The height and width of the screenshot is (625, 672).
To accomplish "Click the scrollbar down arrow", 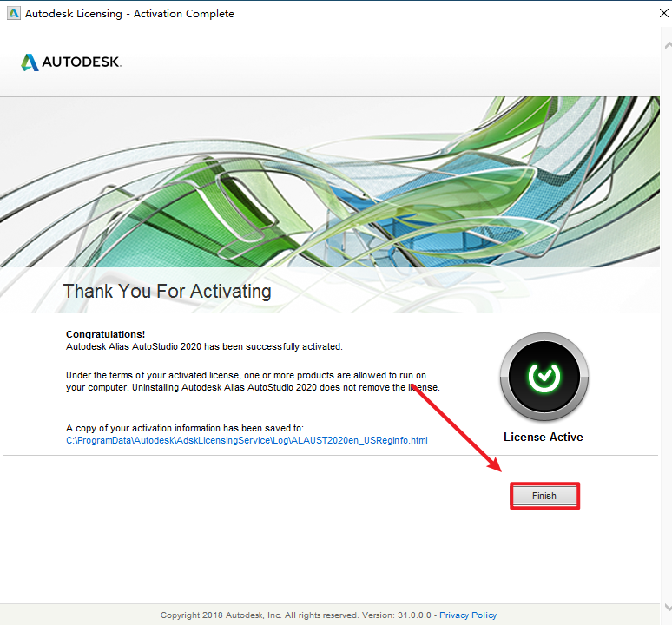I will pyautogui.click(x=668, y=607).
